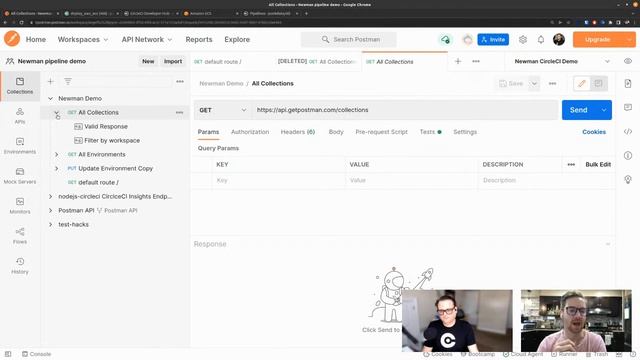Screen dimensions: 640x360
Task: Switch to the Body tab
Action: pos(336,132)
